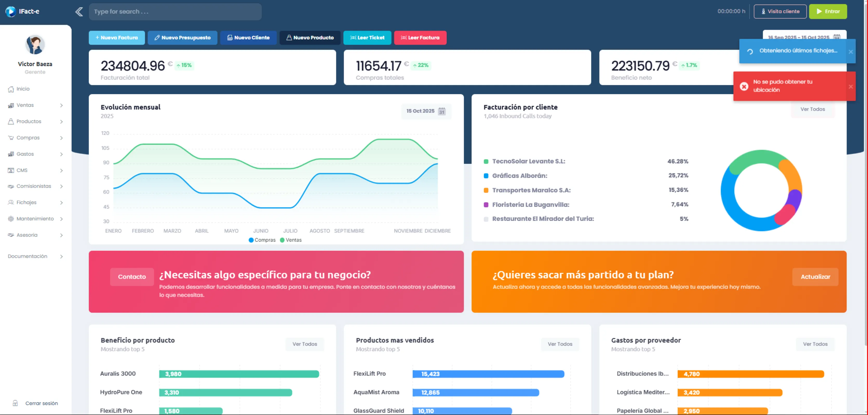
Task: Expand the Gastos menu chevron
Action: point(61,155)
